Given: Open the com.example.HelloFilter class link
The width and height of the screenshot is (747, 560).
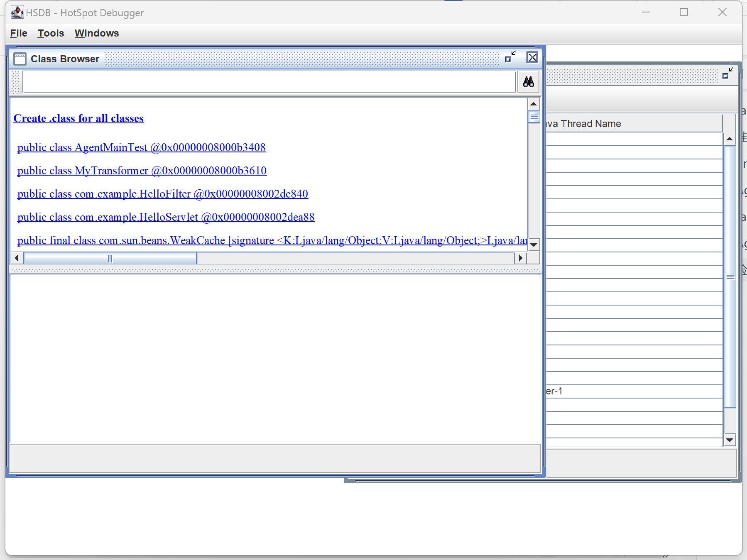Looking at the screenshot, I should [x=162, y=194].
